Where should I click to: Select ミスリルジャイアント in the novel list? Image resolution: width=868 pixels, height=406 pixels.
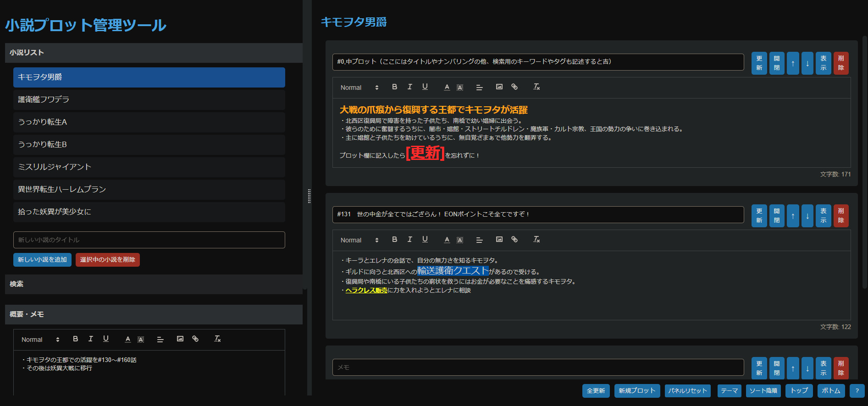(149, 167)
